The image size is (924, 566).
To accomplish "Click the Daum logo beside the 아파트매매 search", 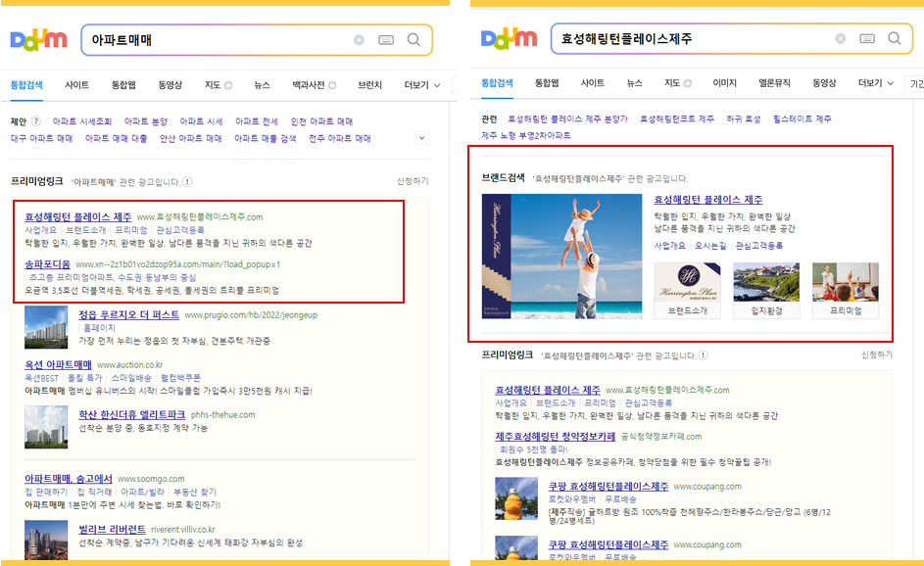I will click(39, 40).
